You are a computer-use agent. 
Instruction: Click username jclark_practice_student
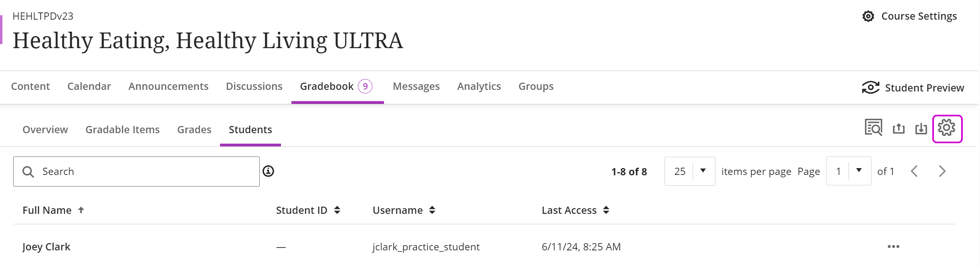pyautogui.click(x=426, y=247)
